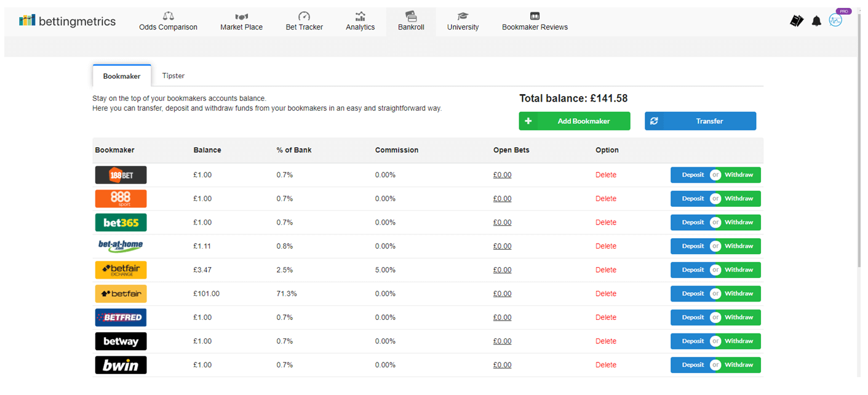This screenshot has width=868, height=395.
Task: Open Bookmaker Reviews in top navigation
Action: [535, 22]
